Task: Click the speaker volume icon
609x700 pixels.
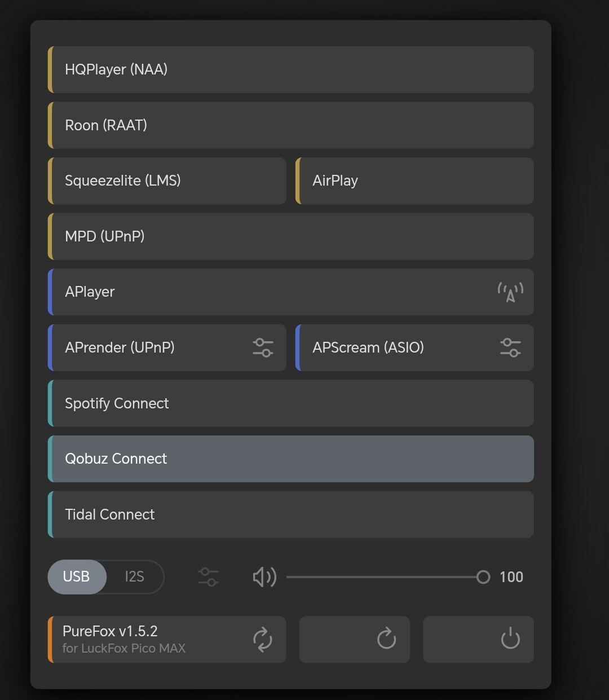Action: click(264, 577)
